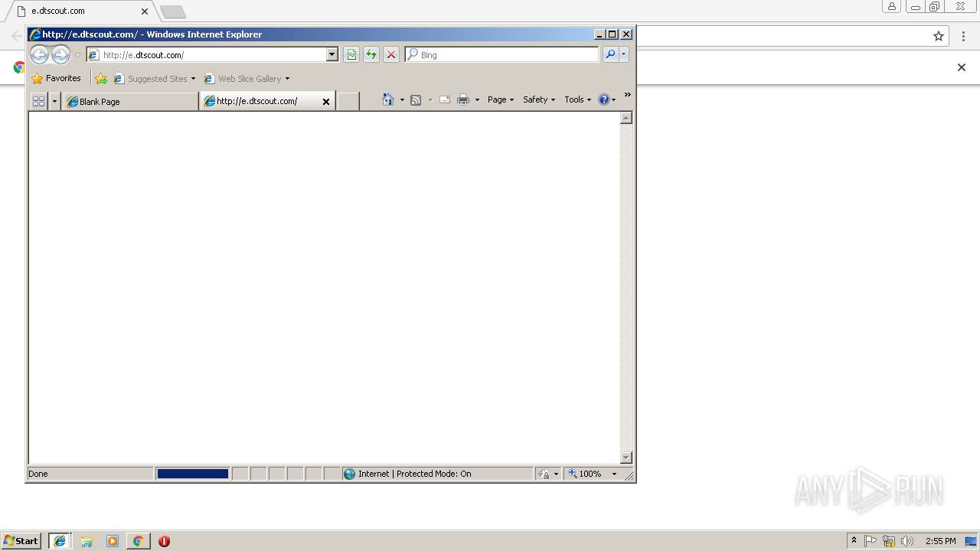
Task: Open search provider options dropdown
Action: (x=624, y=54)
